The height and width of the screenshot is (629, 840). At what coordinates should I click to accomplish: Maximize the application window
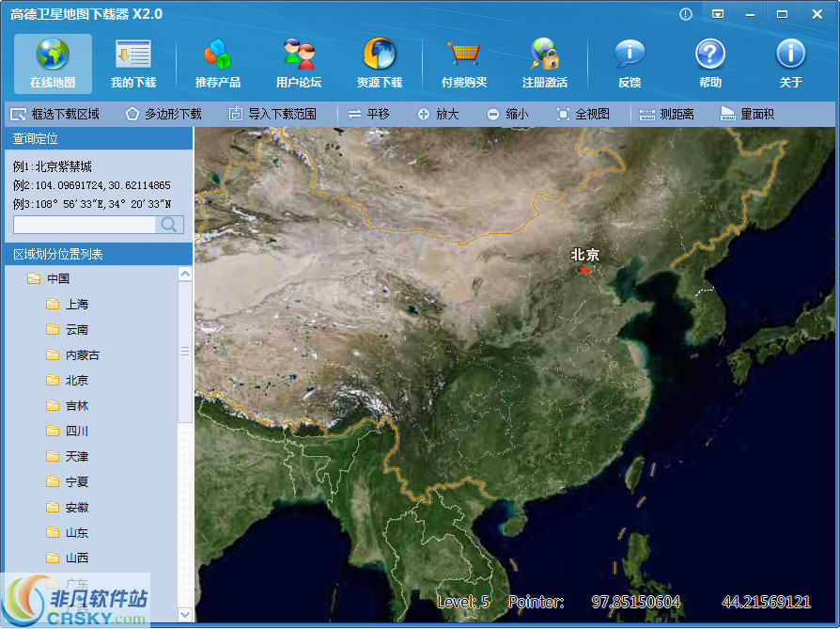782,14
